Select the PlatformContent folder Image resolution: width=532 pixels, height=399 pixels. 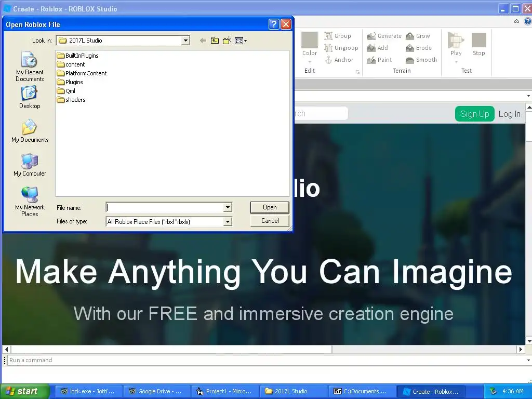(x=82, y=73)
